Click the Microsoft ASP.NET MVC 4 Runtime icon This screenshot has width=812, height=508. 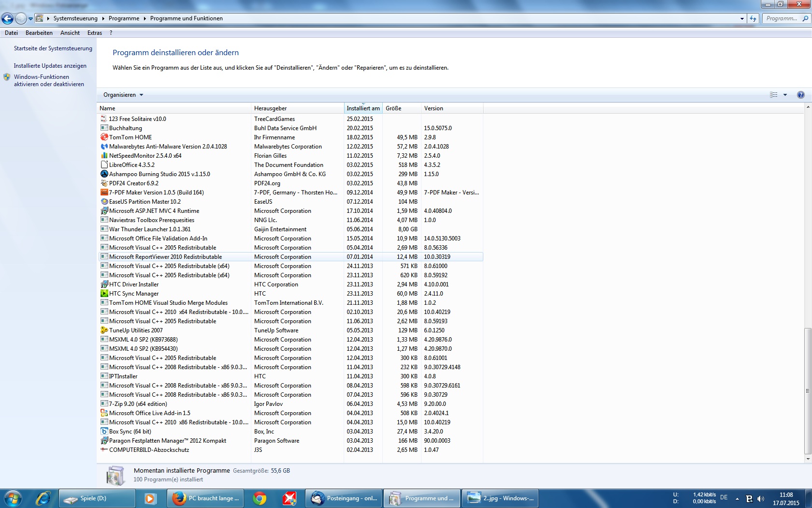tap(104, 210)
